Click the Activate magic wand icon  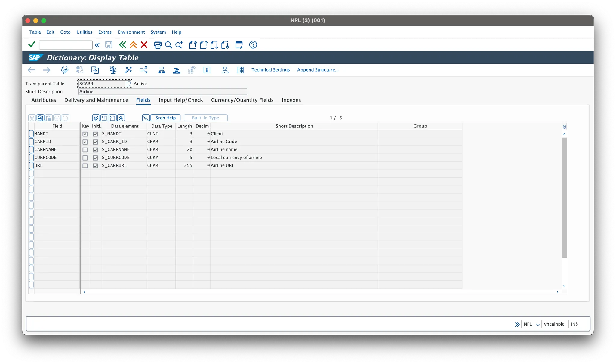pos(128,70)
